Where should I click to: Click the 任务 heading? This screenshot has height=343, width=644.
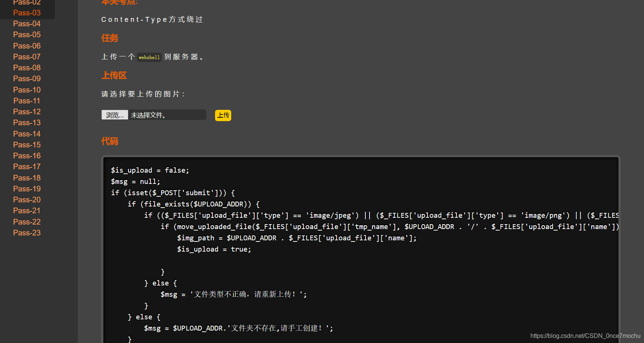[110, 38]
